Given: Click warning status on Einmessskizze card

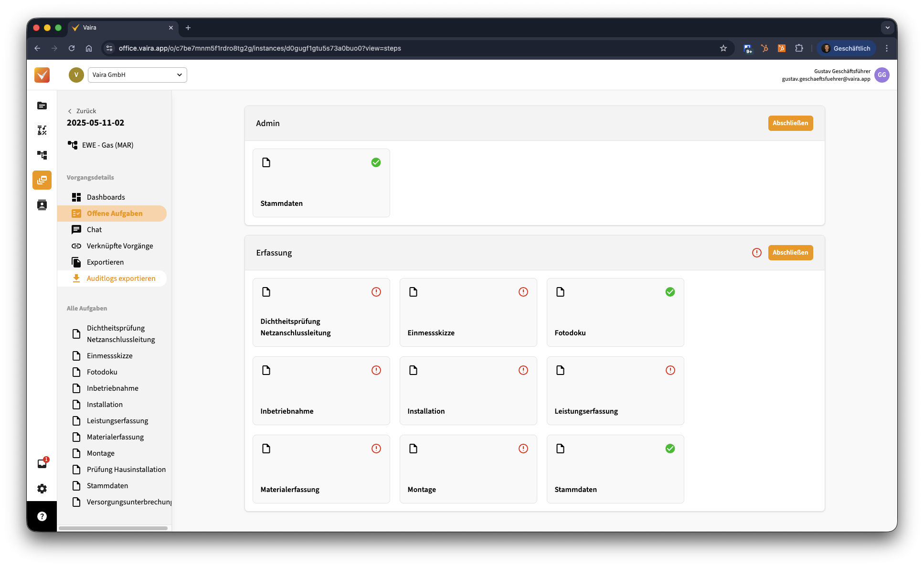Looking at the screenshot, I should click(523, 292).
